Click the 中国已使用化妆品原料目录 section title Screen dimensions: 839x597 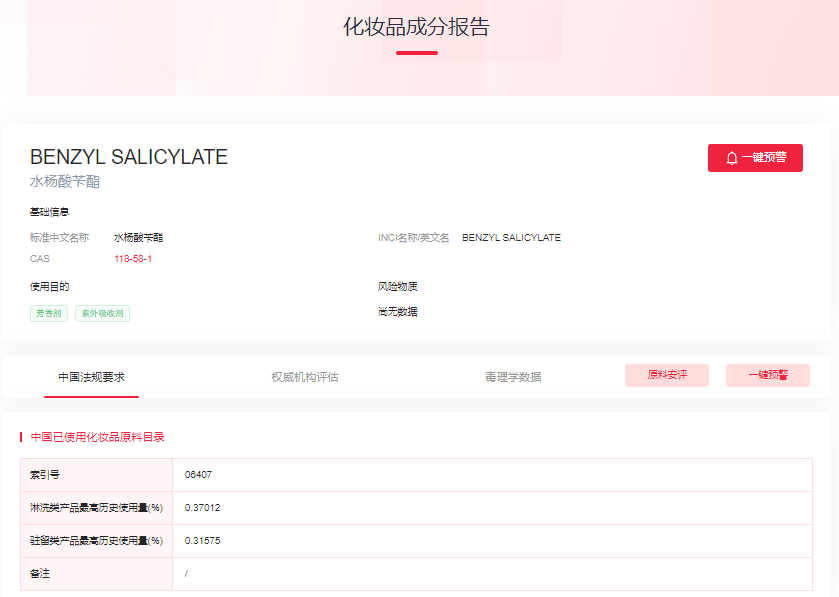click(x=97, y=436)
